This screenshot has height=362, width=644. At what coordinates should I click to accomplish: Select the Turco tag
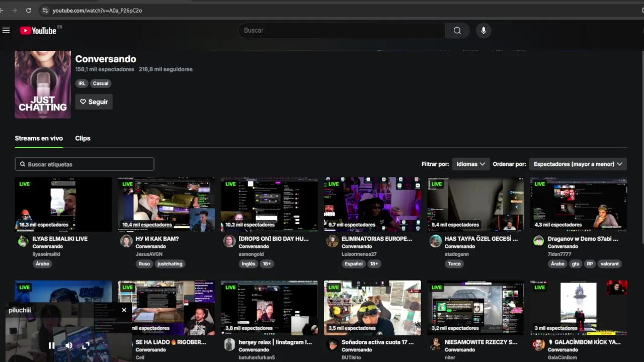pyautogui.click(x=454, y=264)
